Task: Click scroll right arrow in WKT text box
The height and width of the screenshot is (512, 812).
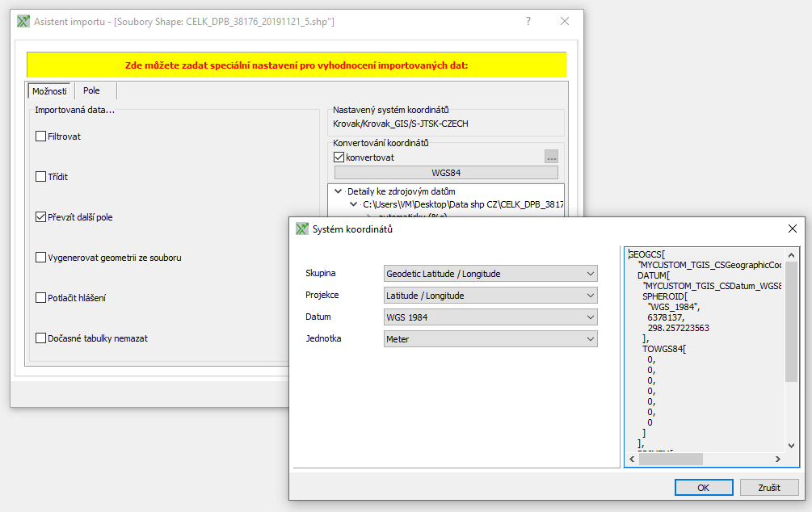Action: click(x=778, y=459)
